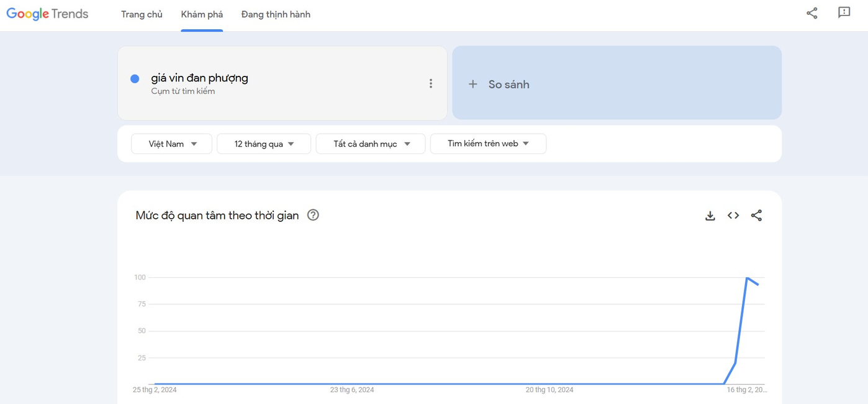Click the blue dot color indicator

tap(135, 78)
